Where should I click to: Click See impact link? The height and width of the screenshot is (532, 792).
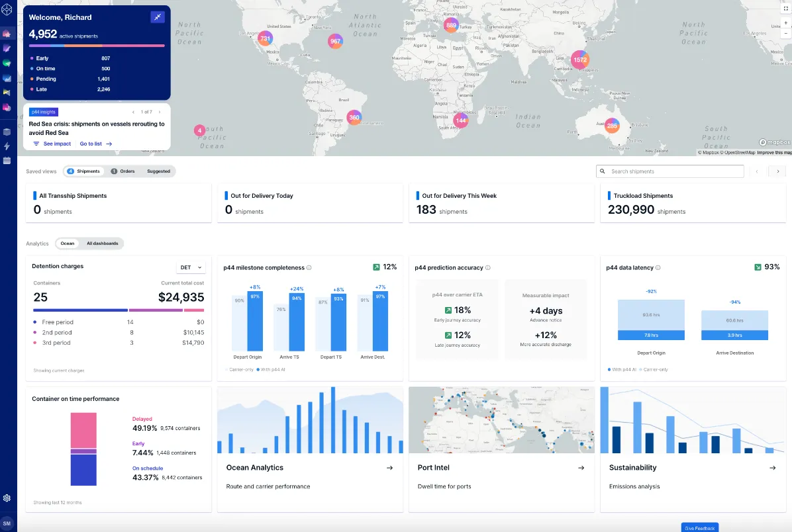(x=52, y=144)
